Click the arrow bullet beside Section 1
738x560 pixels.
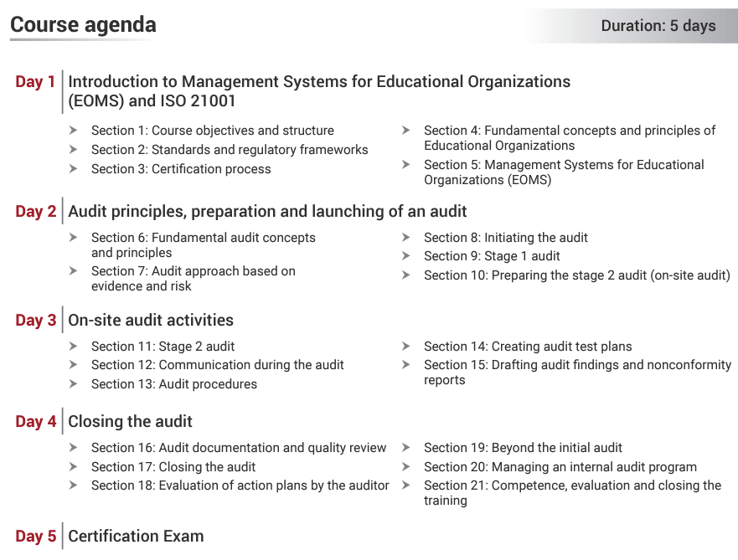74,131
